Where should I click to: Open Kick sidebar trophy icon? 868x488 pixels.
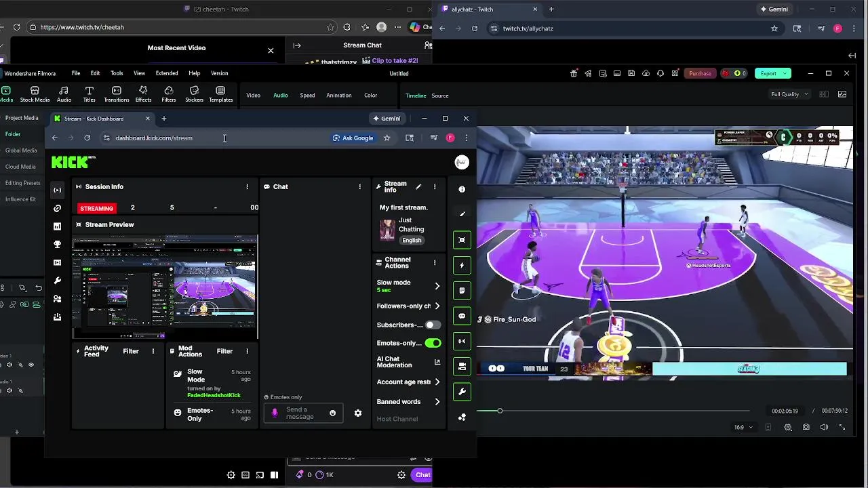(x=57, y=244)
